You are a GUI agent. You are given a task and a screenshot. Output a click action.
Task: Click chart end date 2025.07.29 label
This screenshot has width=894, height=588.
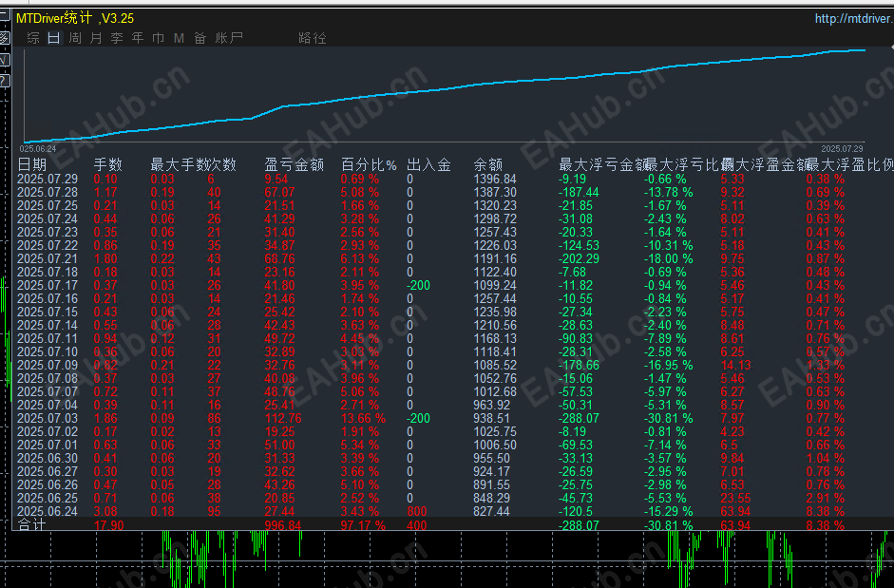[842, 149]
